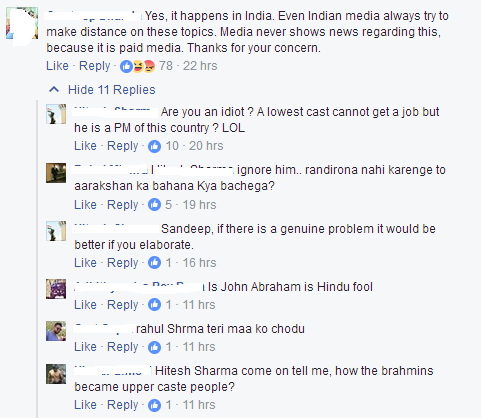The height and width of the screenshot is (418, 481).
Task: Click like icon on brahmins question reply
Action: click(x=154, y=405)
